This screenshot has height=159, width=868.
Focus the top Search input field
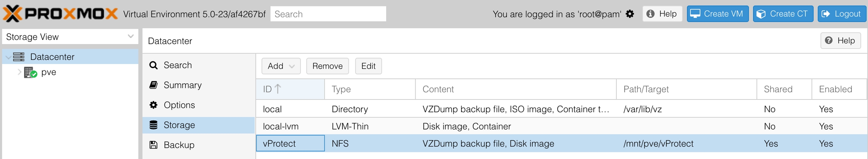click(x=328, y=14)
